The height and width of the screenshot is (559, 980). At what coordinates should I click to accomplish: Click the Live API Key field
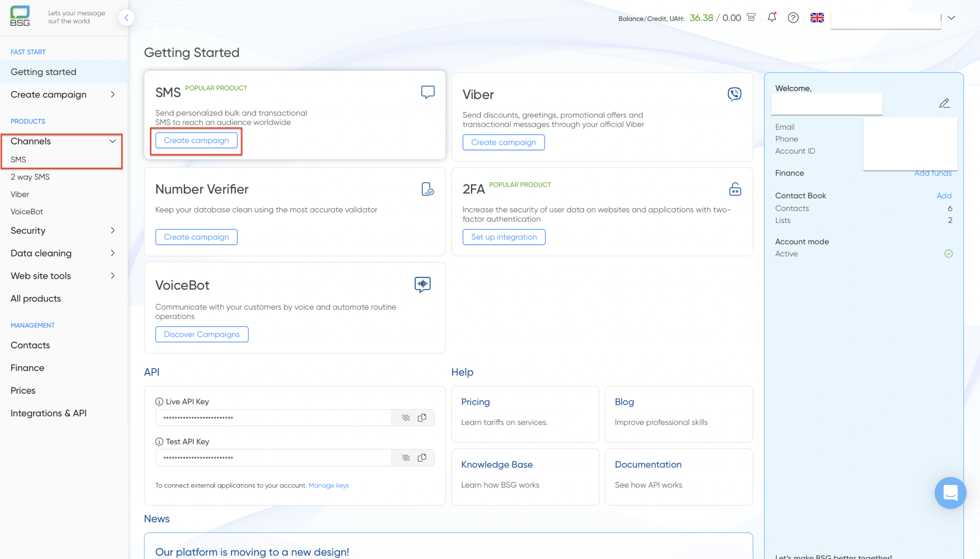(273, 418)
